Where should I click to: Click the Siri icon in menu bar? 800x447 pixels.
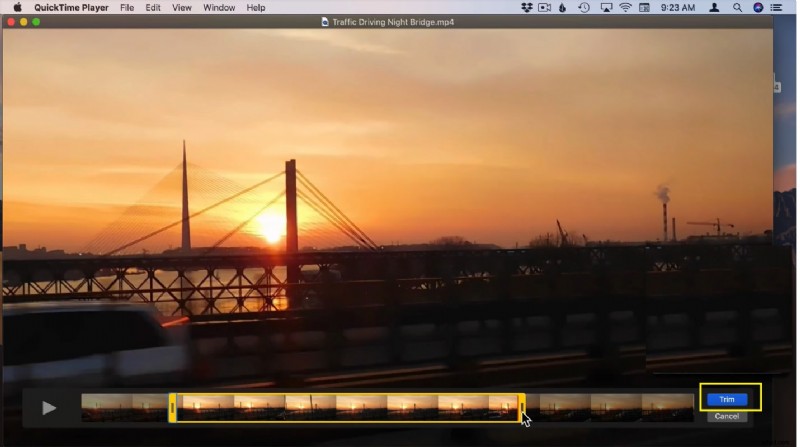point(757,7)
